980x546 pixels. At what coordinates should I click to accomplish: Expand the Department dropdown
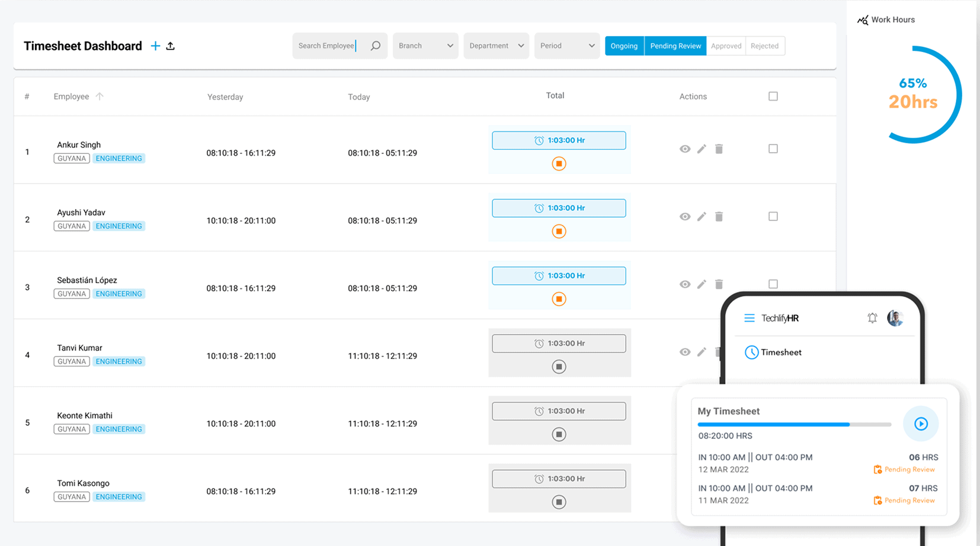[496, 46]
